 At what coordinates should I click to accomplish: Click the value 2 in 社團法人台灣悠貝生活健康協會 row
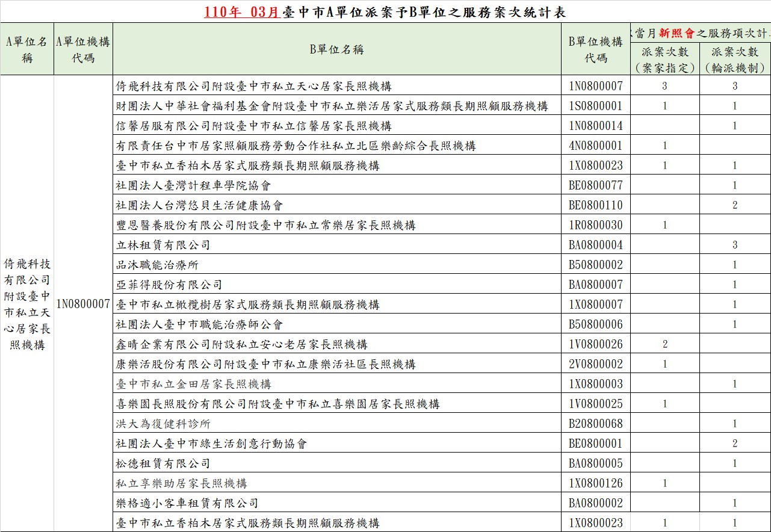pyautogui.click(x=735, y=205)
